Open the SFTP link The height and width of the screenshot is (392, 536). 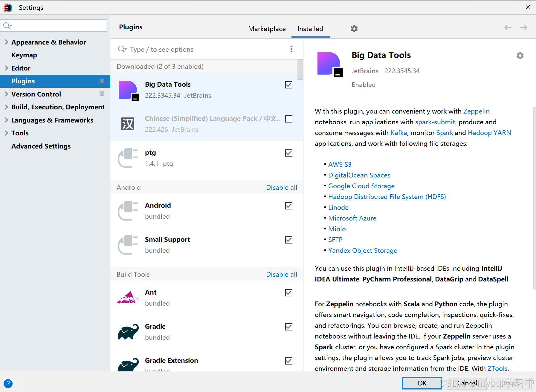pos(335,240)
